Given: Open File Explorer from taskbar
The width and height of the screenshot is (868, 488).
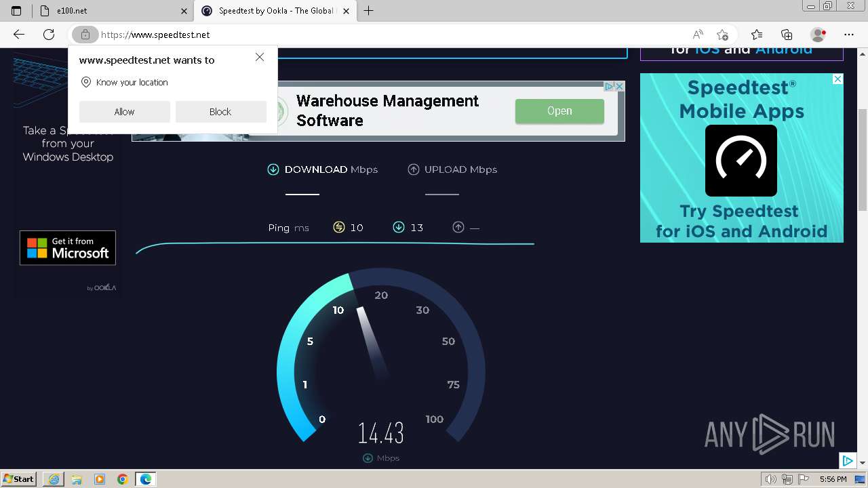Looking at the screenshot, I should click(x=77, y=479).
